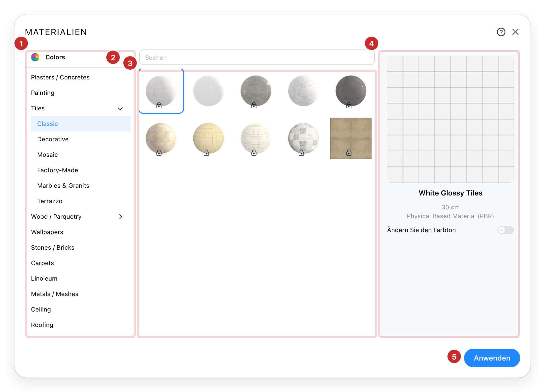Select the white glossy tiles sphere thumbnail
This screenshot has width=545, height=392.
click(x=161, y=91)
